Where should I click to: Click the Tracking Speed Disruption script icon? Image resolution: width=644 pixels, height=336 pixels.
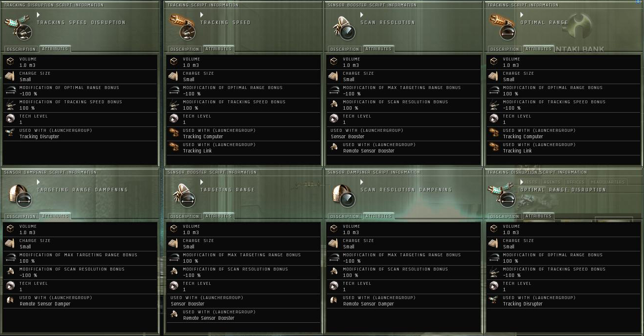click(x=19, y=27)
